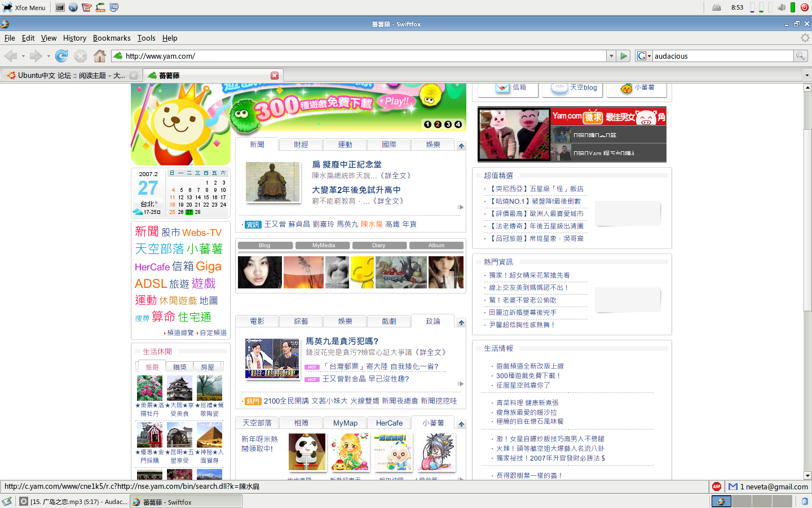Launch the web browser globe icon in the panel
The image size is (812, 508).
(x=73, y=7)
